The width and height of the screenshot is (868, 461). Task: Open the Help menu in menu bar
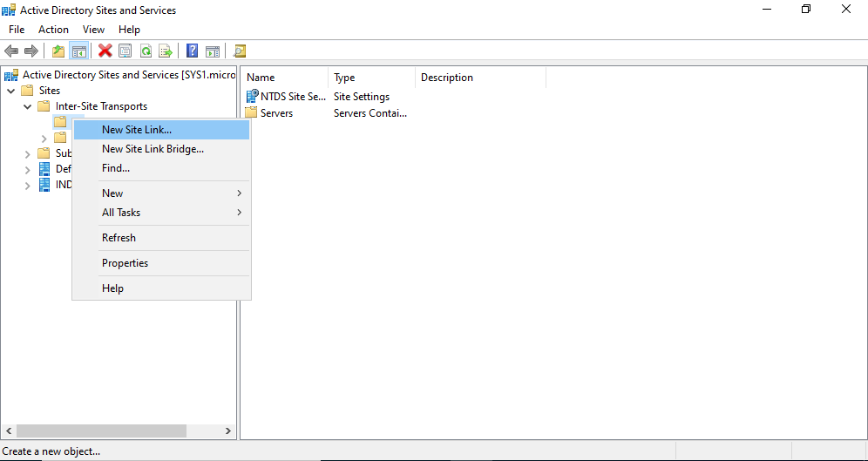(129, 30)
